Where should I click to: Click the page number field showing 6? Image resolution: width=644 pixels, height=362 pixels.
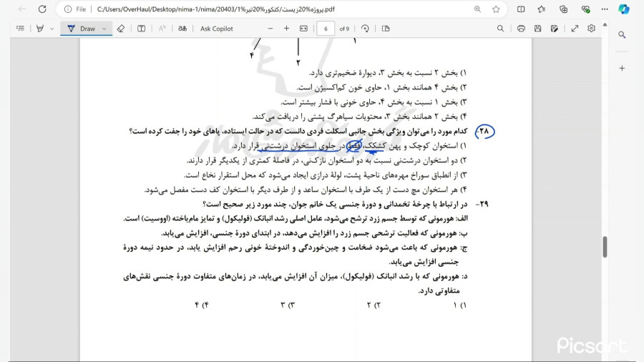326,29
